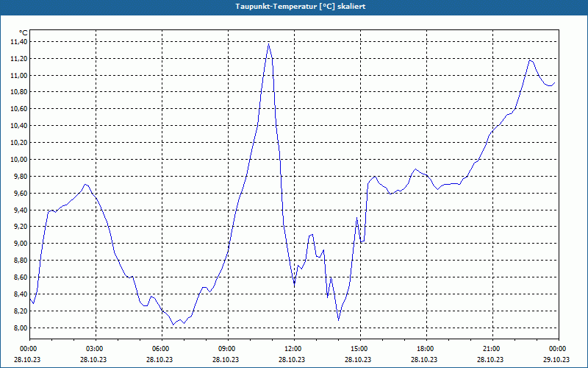Click the 09:00 time label
588x368 pixels.
[226, 349]
